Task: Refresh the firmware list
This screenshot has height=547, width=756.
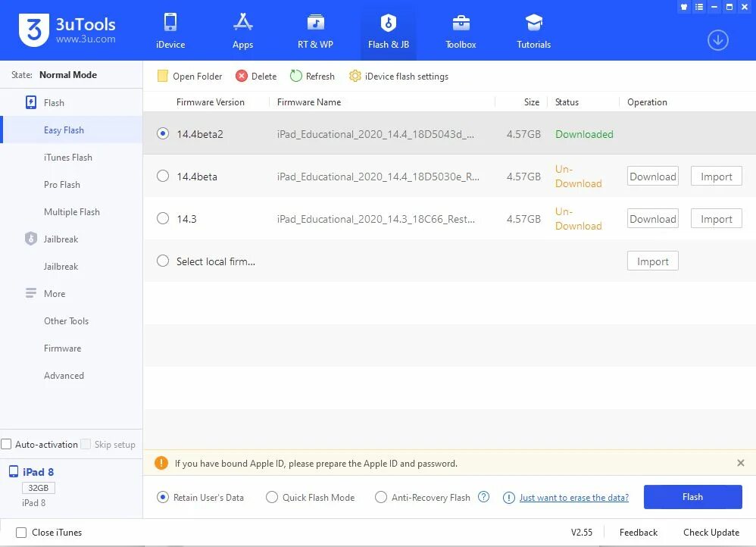Action: tap(312, 77)
